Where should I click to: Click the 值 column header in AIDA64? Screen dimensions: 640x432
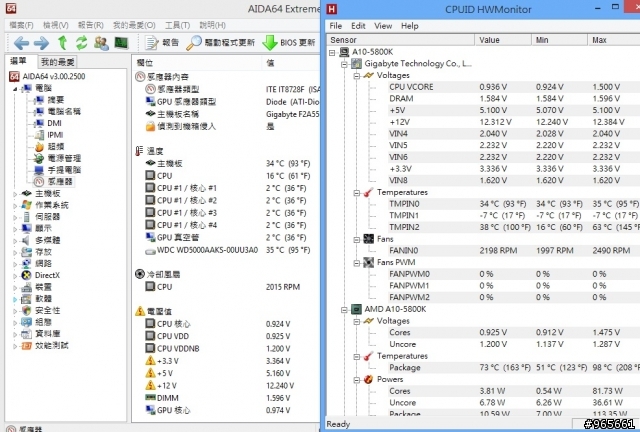(x=291, y=62)
